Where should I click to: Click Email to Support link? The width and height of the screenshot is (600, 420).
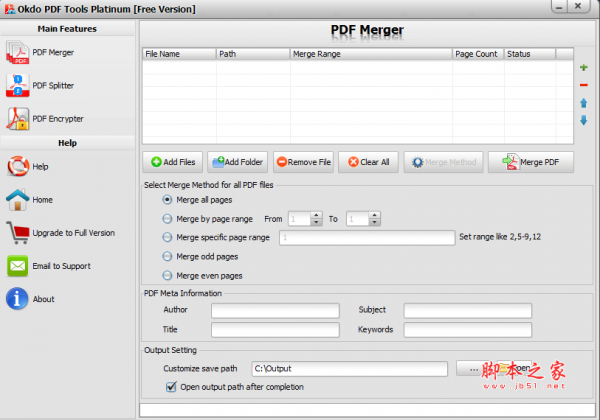coord(62,266)
